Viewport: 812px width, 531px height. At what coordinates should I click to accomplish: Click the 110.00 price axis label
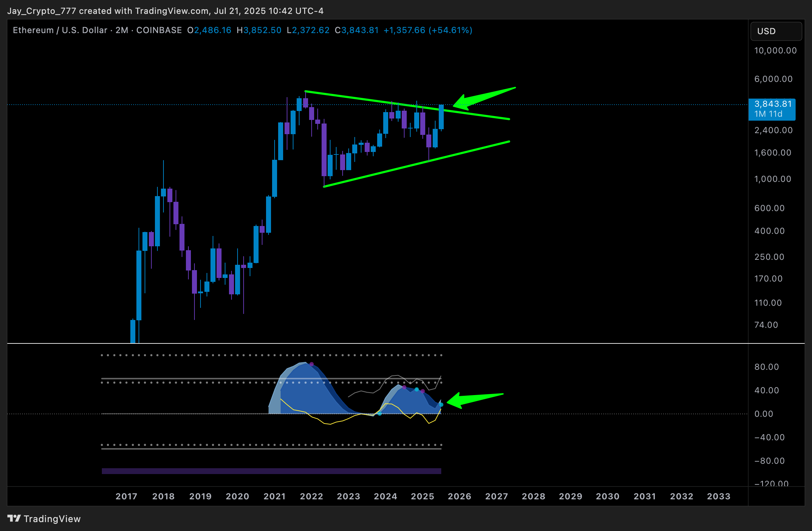tap(768, 303)
